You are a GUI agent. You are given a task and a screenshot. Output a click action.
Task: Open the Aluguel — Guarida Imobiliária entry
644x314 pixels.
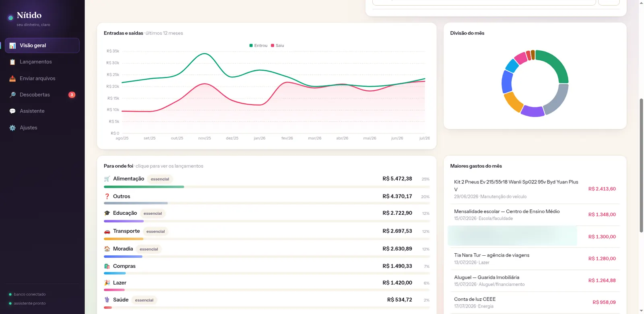point(535,281)
